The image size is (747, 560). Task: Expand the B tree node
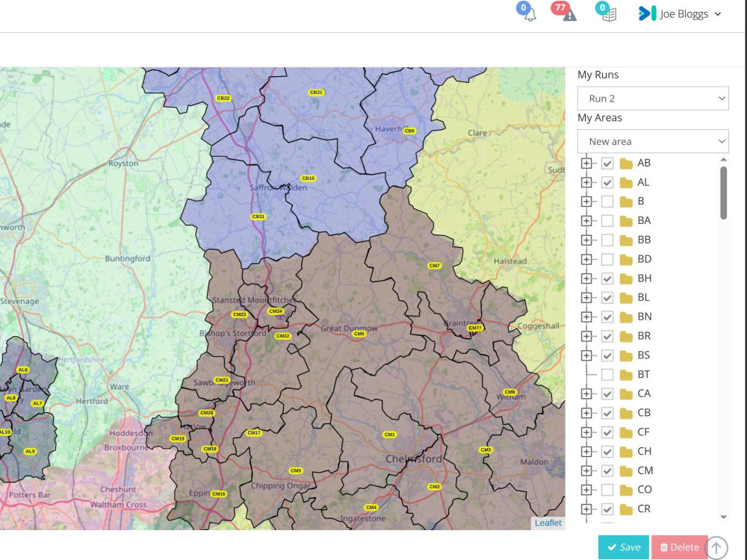pyautogui.click(x=586, y=202)
